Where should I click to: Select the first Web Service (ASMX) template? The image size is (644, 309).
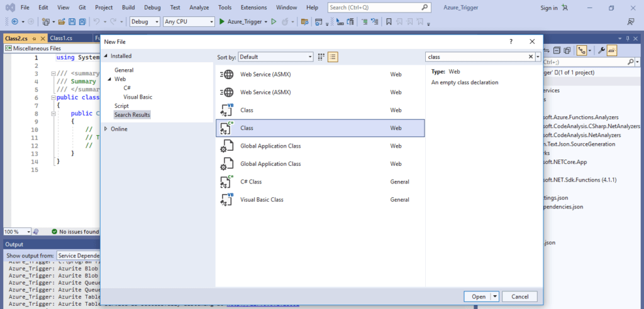(320, 75)
